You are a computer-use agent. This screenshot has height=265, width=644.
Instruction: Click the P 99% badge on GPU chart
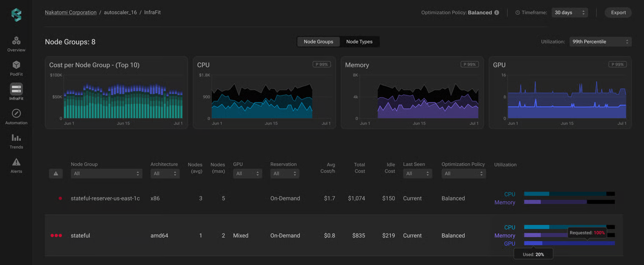pyautogui.click(x=617, y=64)
